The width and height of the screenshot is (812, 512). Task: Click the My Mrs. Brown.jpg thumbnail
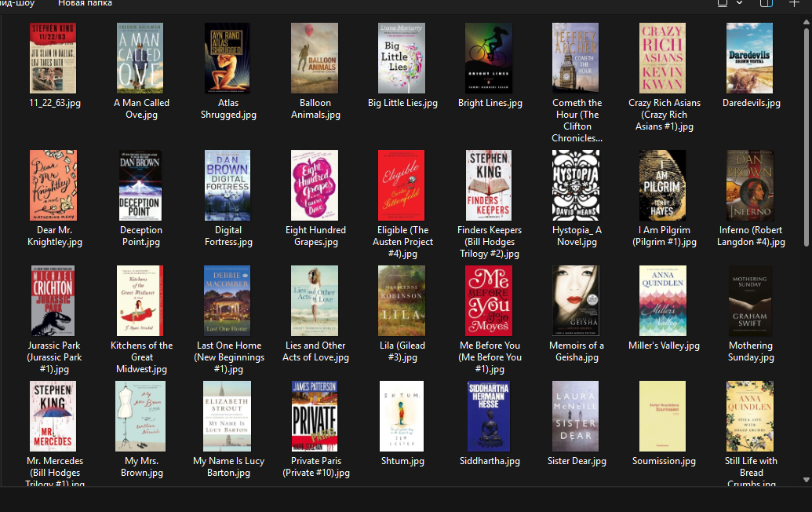click(140, 416)
